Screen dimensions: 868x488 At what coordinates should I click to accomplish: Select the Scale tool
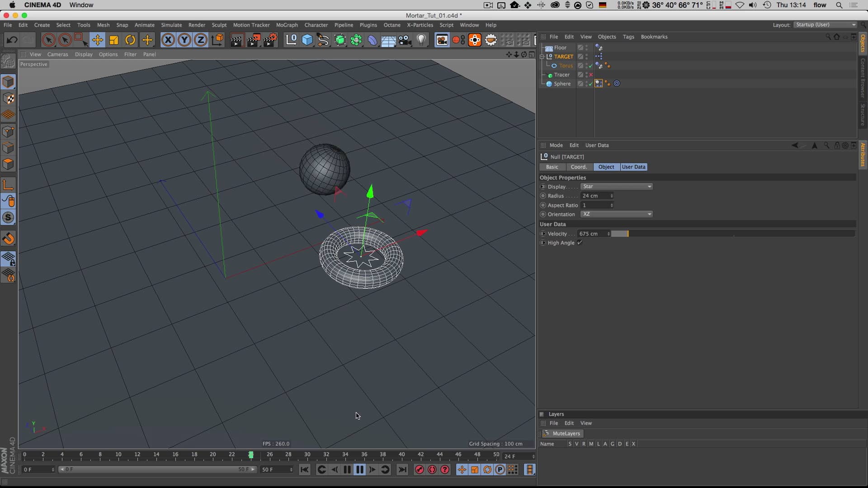click(113, 40)
